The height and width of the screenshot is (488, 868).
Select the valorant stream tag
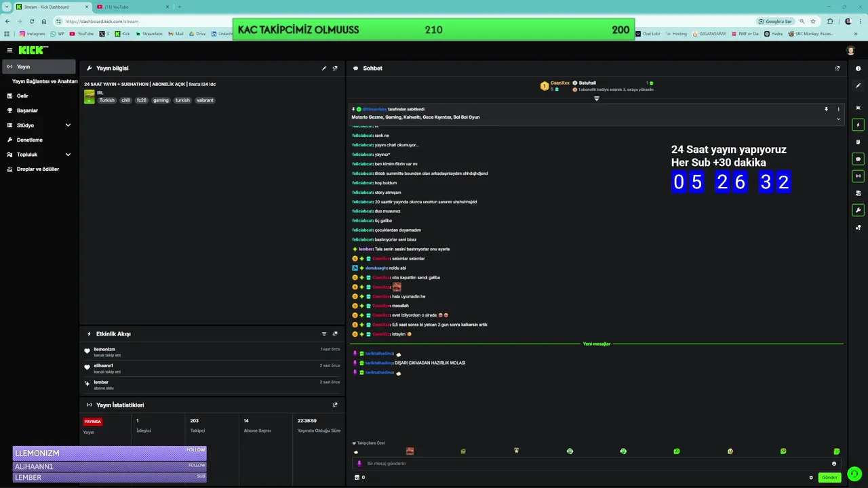coord(205,100)
